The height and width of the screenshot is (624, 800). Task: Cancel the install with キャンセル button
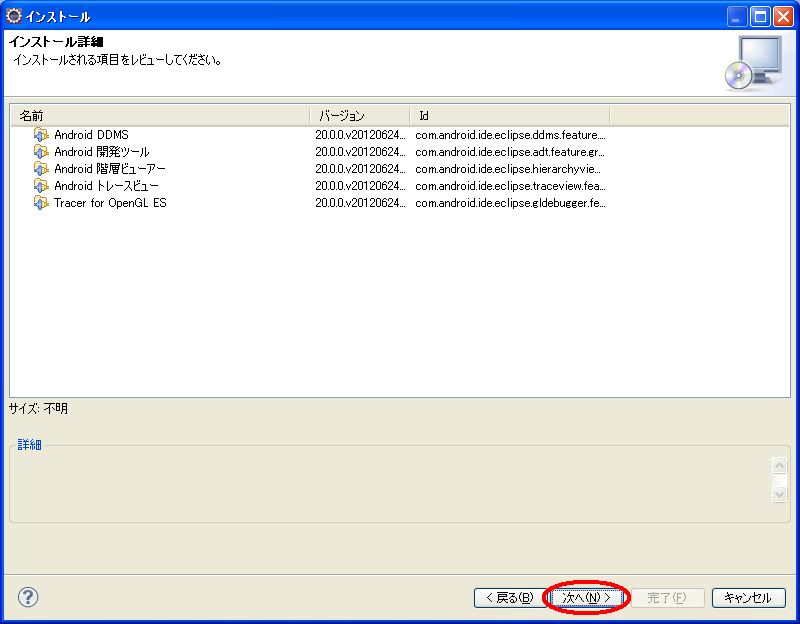tap(748, 598)
